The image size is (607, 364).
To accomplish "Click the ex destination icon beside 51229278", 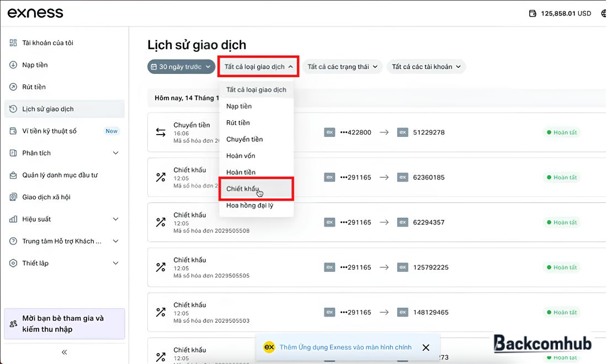I will (403, 132).
